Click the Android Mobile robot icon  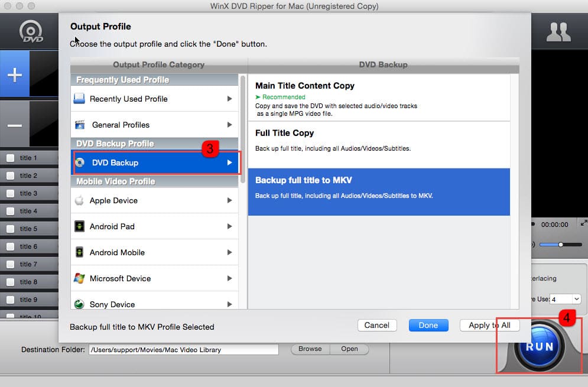[79, 252]
